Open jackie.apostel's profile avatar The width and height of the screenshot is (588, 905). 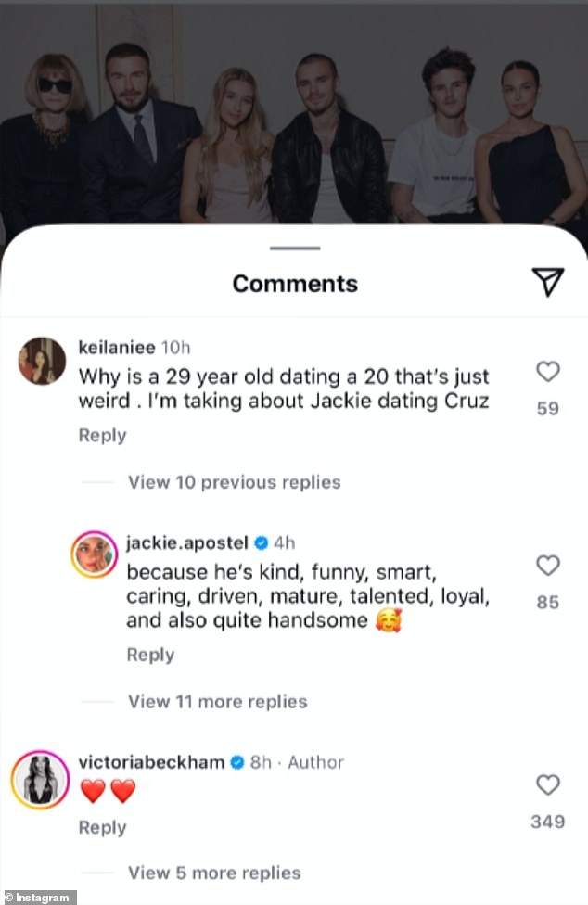[x=96, y=554]
